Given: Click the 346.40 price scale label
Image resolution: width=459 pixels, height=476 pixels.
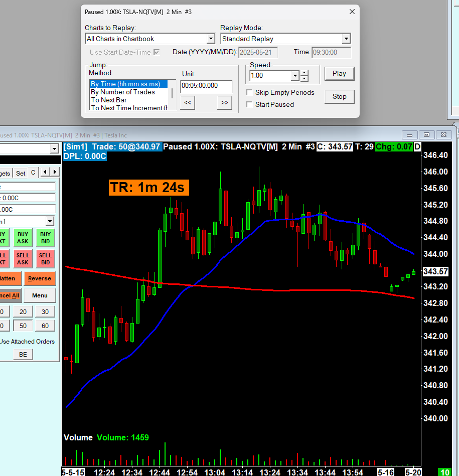Looking at the screenshot, I should coord(435,155).
